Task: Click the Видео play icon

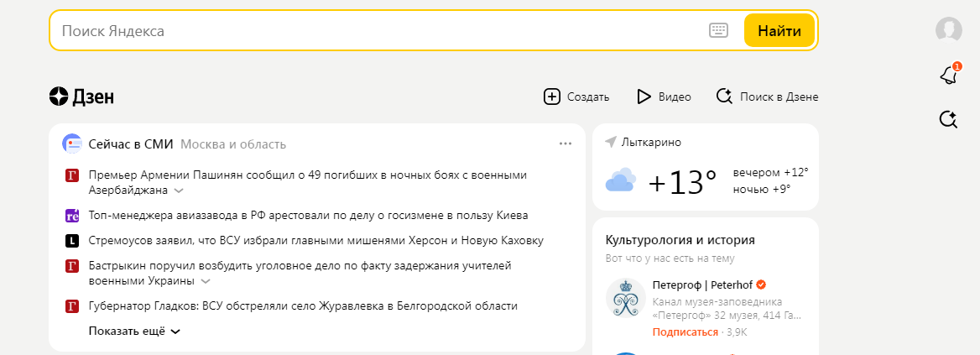Action: click(x=644, y=97)
